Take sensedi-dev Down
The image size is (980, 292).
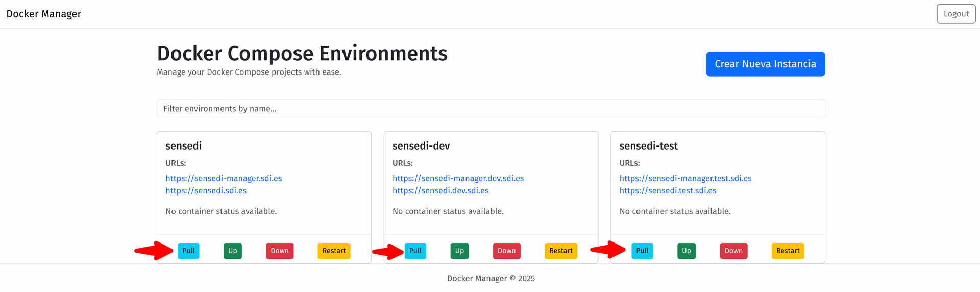point(506,251)
